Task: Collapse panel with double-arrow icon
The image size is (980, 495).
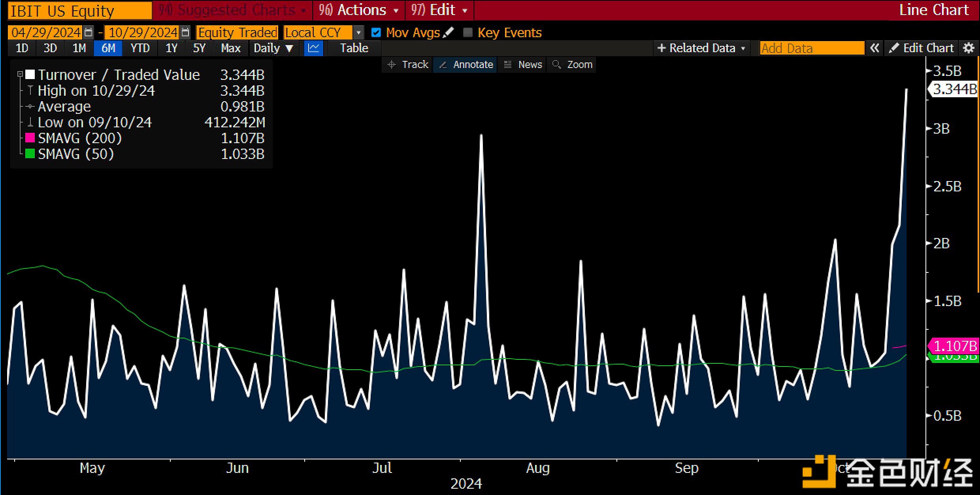Action: pyautogui.click(x=874, y=48)
